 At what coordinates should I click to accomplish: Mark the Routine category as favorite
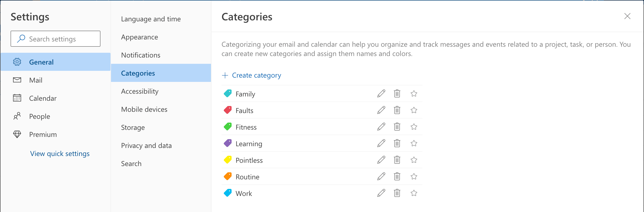[x=414, y=177]
